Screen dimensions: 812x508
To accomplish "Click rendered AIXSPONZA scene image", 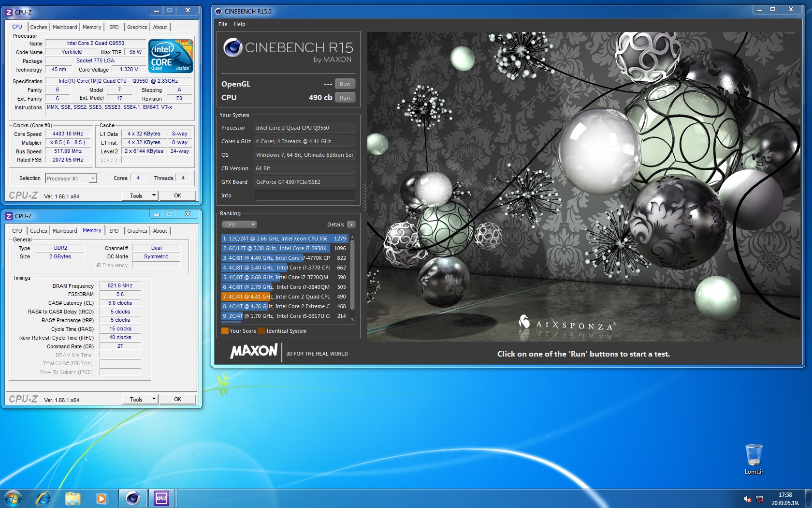I will [x=583, y=186].
